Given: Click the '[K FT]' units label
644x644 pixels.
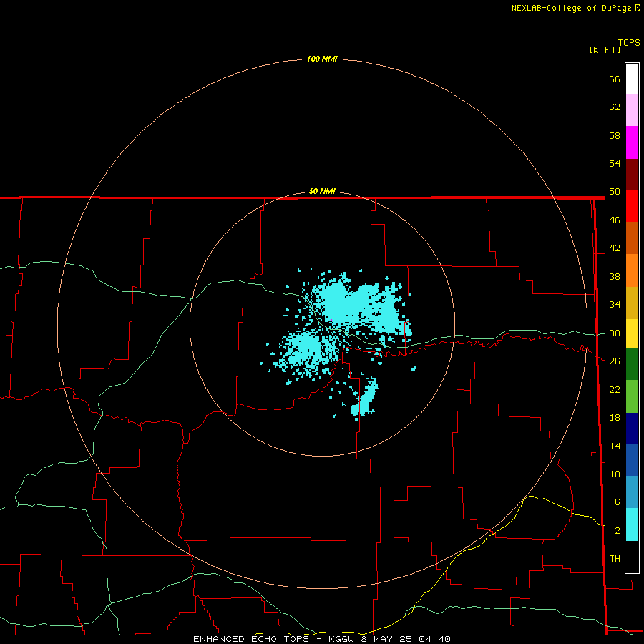Looking at the screenshot, I should (605, 49).
